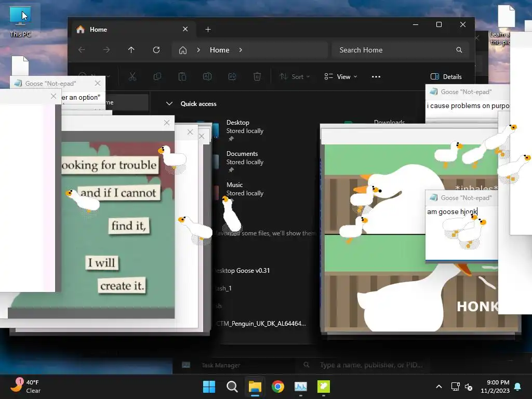
Task: Click the Rename icon in Explorer toolbar
Action: 207,77
